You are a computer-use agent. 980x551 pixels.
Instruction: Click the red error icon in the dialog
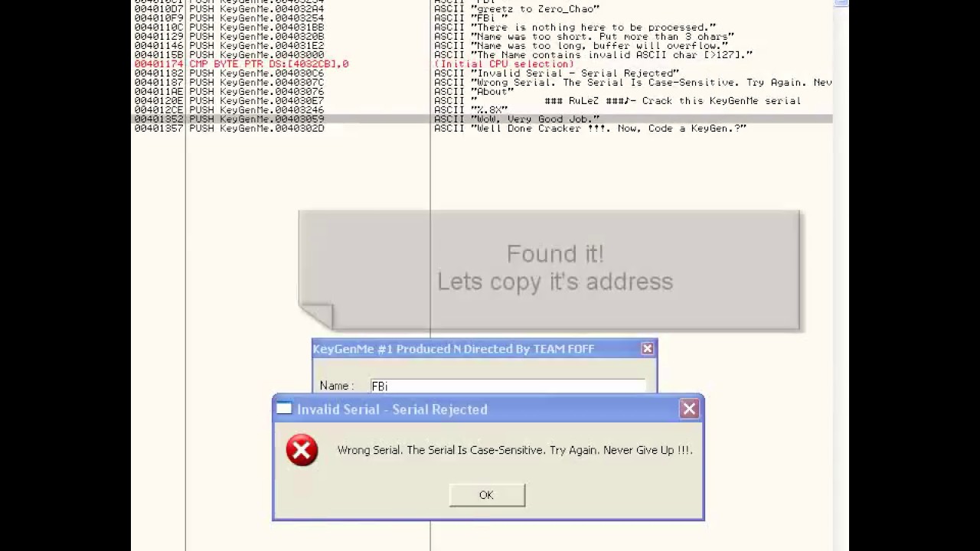point(302,450)
